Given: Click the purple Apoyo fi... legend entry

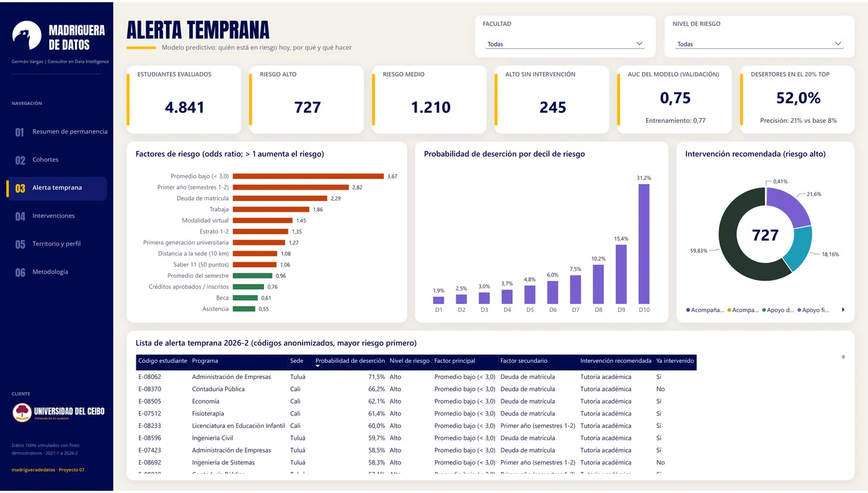Looking at the screenshot, I should tap(813, 310).
